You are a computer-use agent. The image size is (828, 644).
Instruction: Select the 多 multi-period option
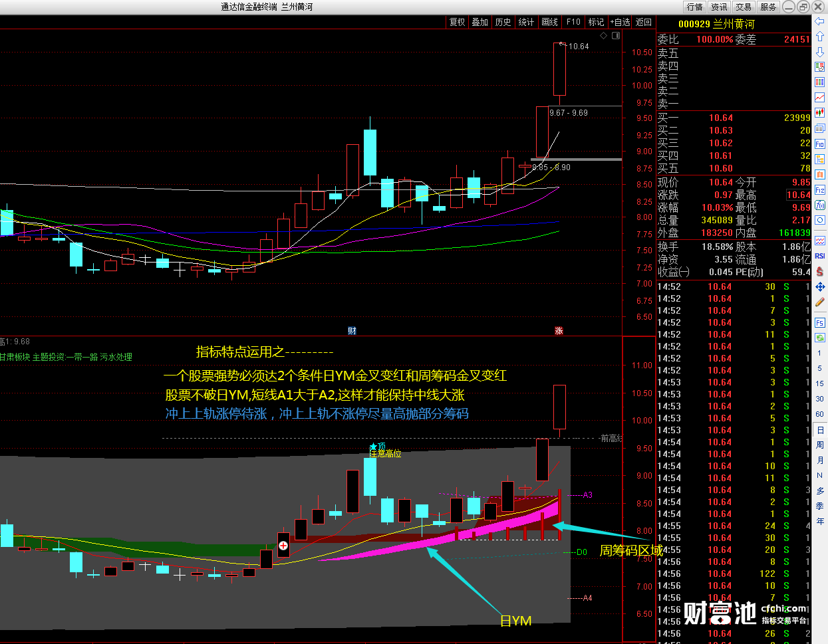pos(820,490)
